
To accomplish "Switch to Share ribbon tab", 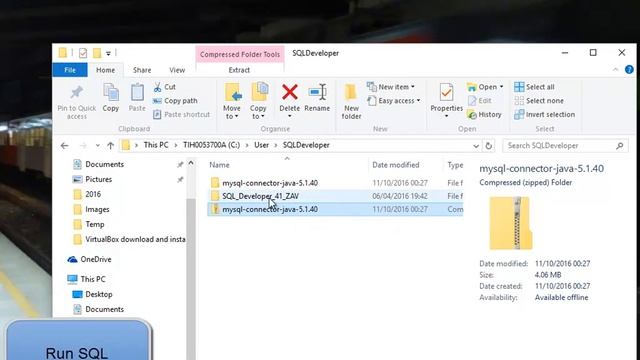I will click(142, 70).
